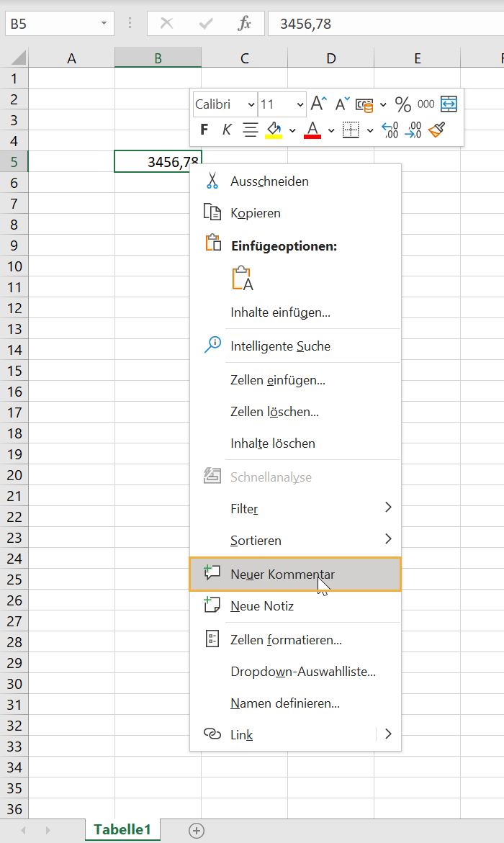Image resolution: width=504 pixels, height=843 pixels.
Task: Click the Name Box showing B5
Action: coord(51,24)
